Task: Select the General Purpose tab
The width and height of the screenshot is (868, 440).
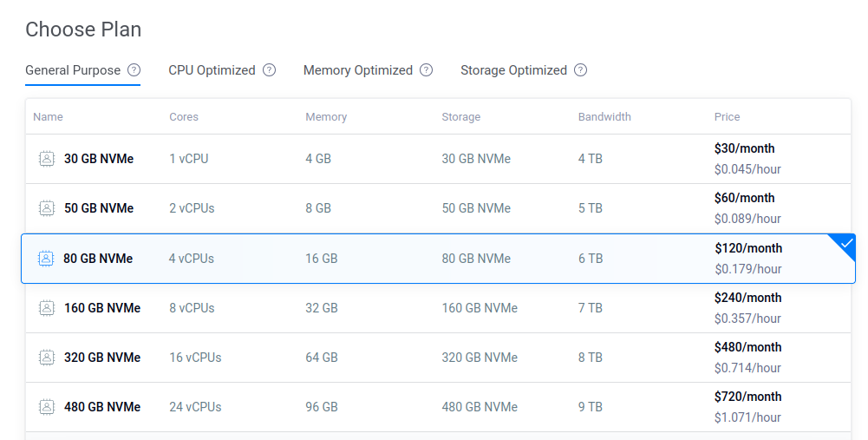Action: pyautogui.click(x=73, y=70)
